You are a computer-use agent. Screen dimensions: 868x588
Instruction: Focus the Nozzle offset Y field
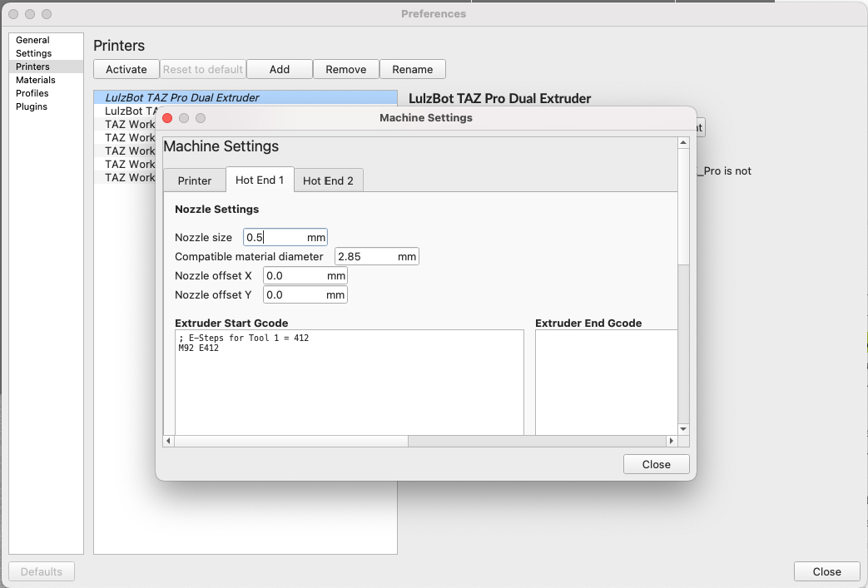[305, 294]
